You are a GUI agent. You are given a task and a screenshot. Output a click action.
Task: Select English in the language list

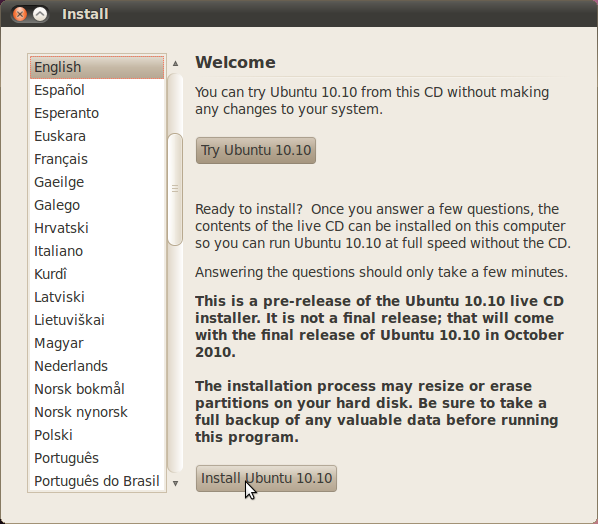97,67
